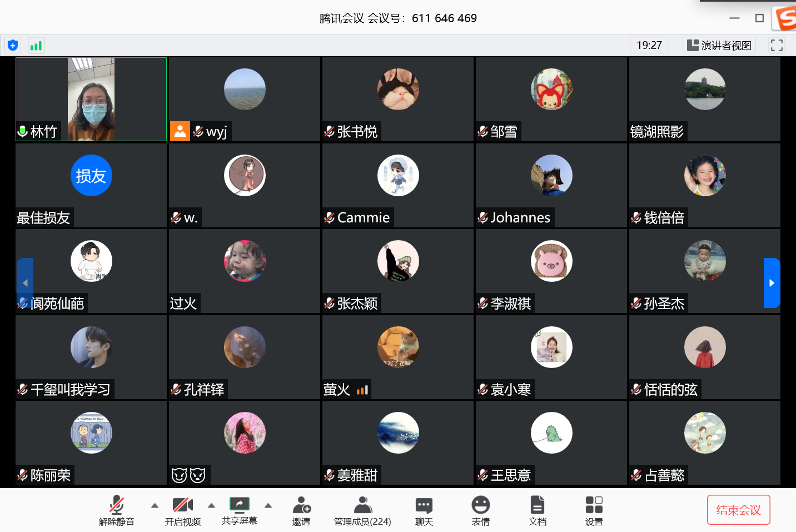The height and width of the screenshot is (532, 796).
Task: Open 管理成员(224) participants panel
Action: click(362, 511)
